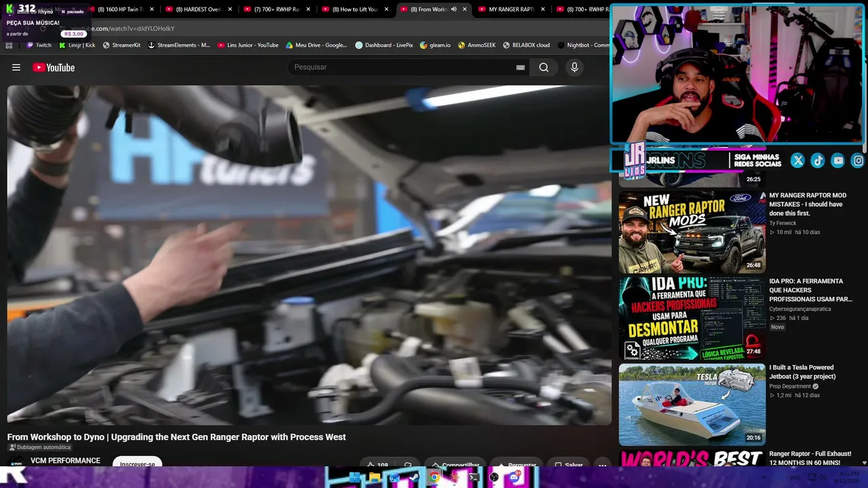
Task: Open the YouTube guide hamburger menu
Action: point(16,67)
